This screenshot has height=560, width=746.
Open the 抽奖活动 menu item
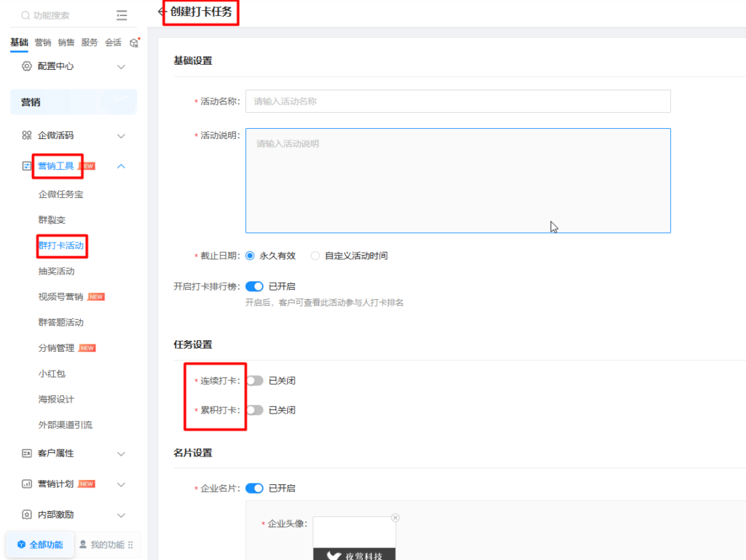(57, 271)
